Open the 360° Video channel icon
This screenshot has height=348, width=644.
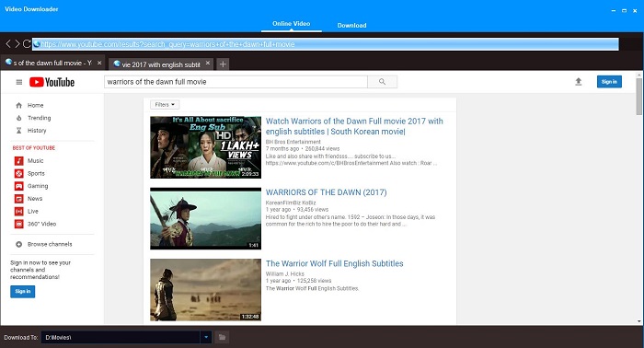pyautogui.click(x=19, y=224)
